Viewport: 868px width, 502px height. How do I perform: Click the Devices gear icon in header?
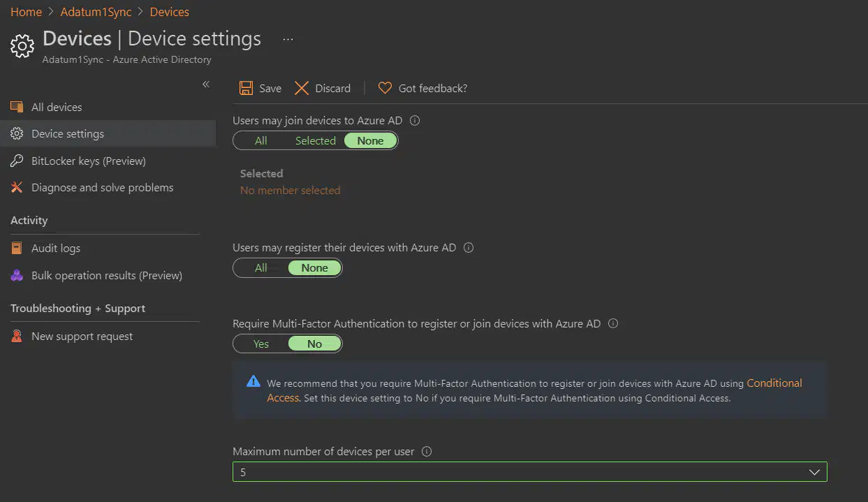(22, 46)
